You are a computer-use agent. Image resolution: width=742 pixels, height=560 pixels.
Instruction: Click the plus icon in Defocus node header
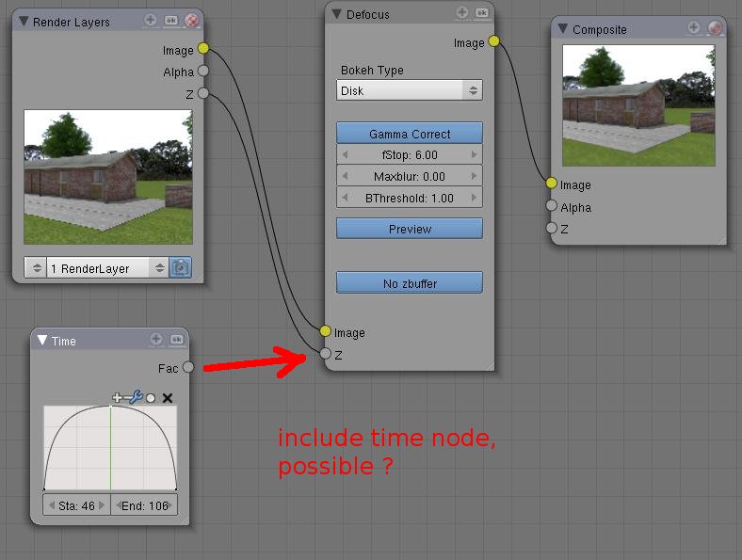point(462,12)
